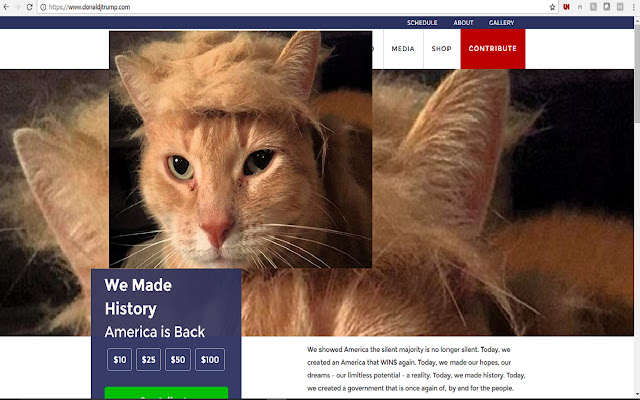Image resolution: width=640 pixels, height=400 pixels.
Task: Select the $25 donation amount
Action: (149, 360)
